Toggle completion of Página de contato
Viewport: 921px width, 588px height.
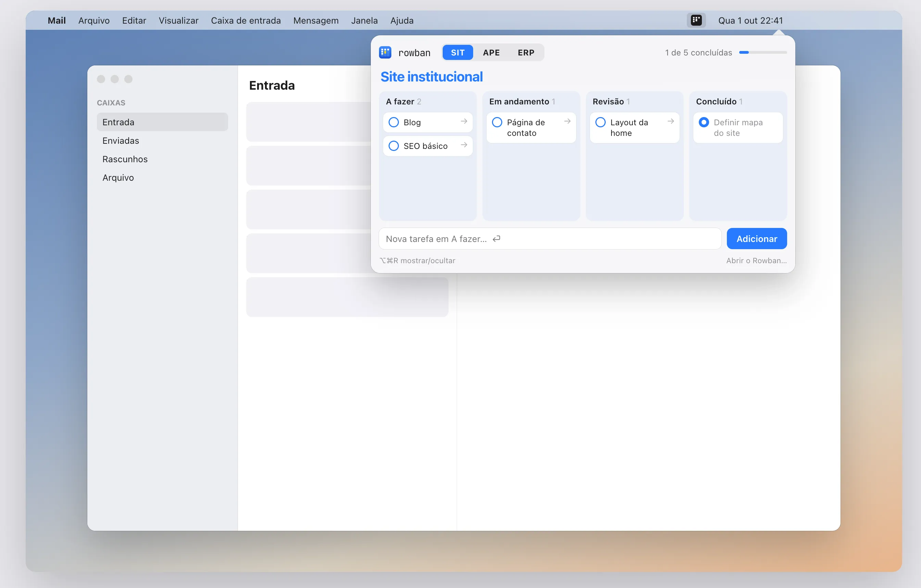click(497, 122)
